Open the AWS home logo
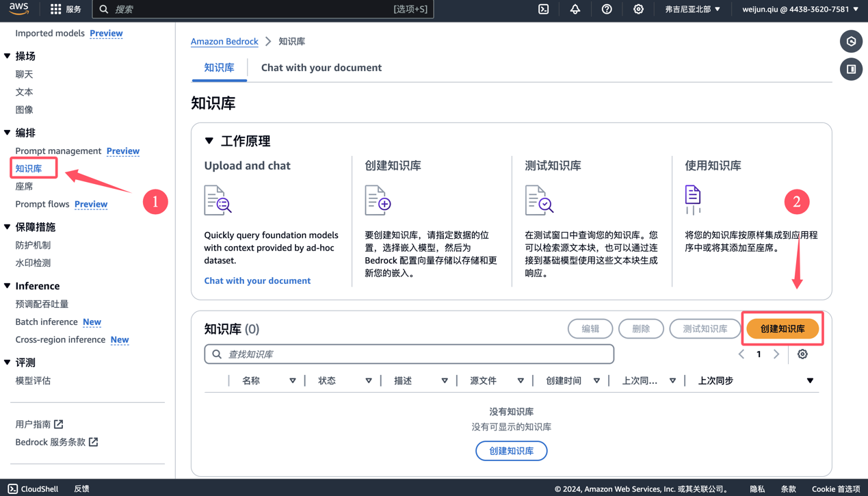 pyautogui.click(x=18, y=9)
